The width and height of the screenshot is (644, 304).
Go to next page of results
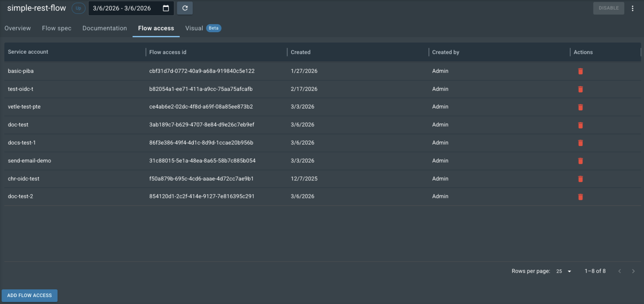pyautogui.click(x=633, y=271)
